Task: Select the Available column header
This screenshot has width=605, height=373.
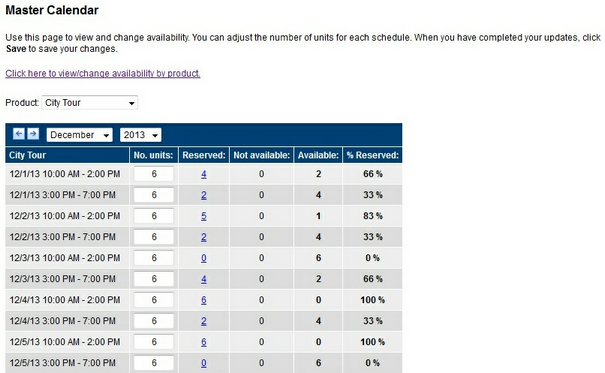Action: [x=318, y=155]
